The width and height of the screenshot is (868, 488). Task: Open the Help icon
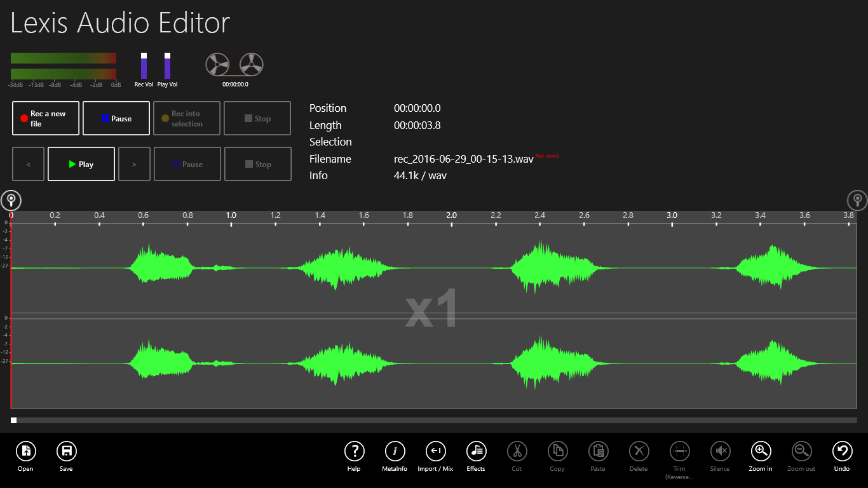(x=354, y=451)
